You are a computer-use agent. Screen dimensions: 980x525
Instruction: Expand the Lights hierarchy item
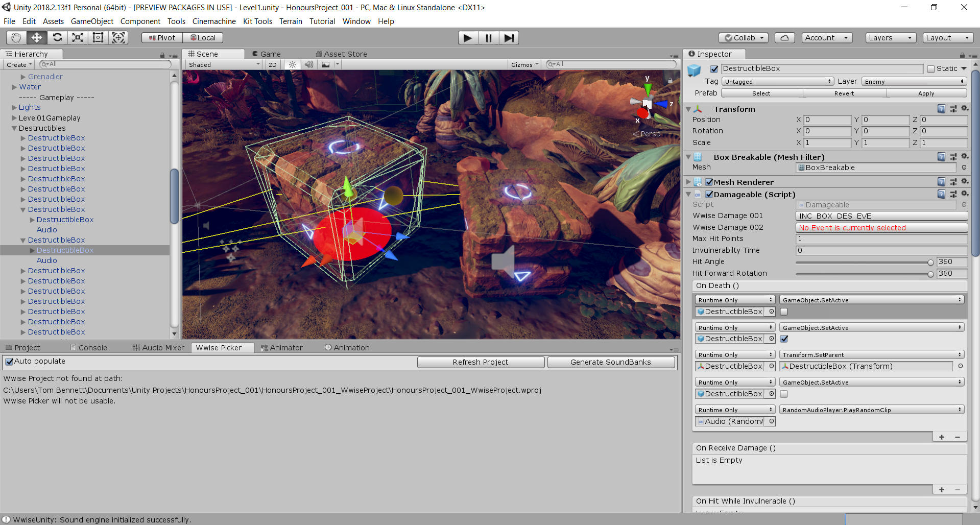14,108
